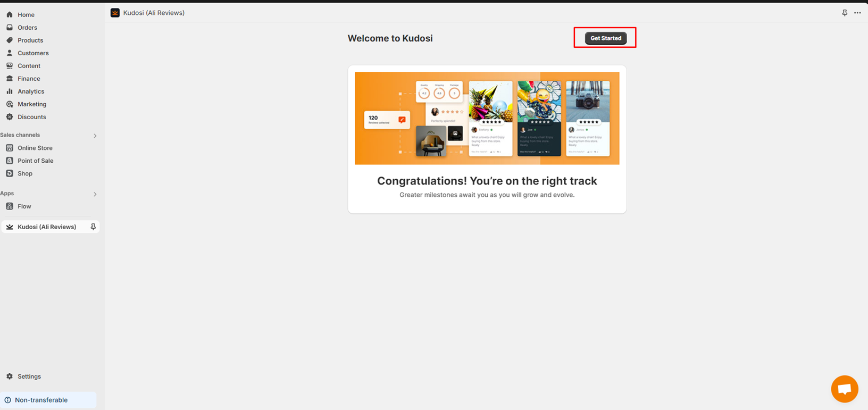Click the Kudosi promotional banner image
Image resolution: width=868 pixels, height=410 pixels.
(487, 118)
